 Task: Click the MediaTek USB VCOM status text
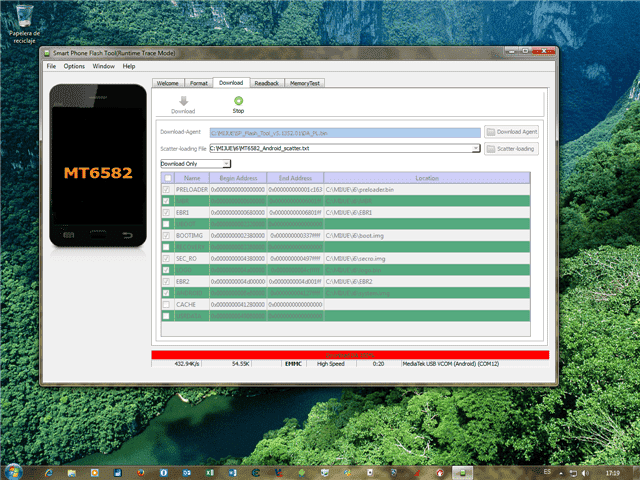click(x=451, y=364)
